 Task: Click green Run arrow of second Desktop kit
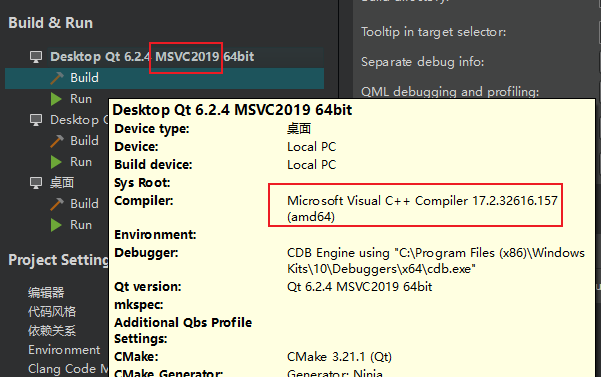coord(56,162)
